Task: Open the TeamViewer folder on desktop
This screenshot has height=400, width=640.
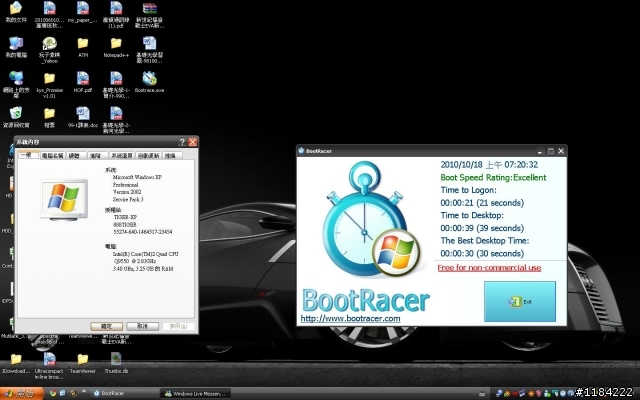Action: [82, 363]
